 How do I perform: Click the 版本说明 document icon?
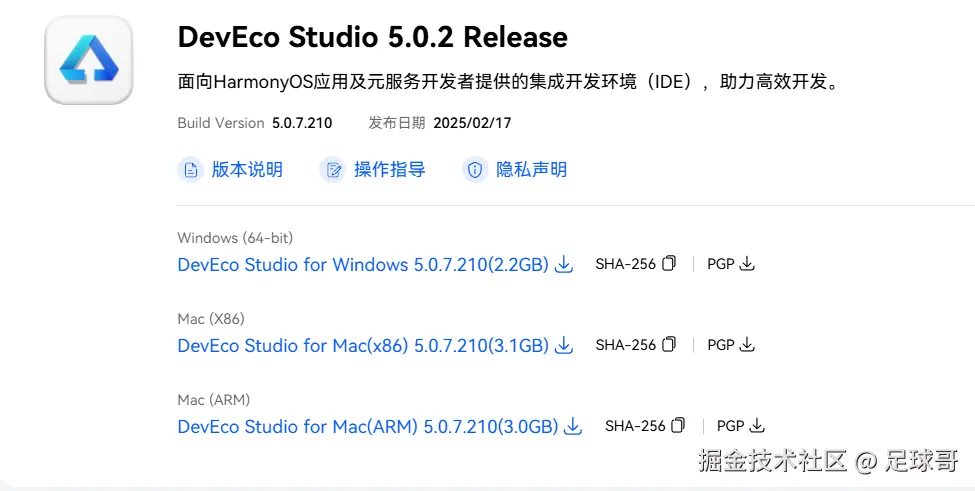pos(190,170)
